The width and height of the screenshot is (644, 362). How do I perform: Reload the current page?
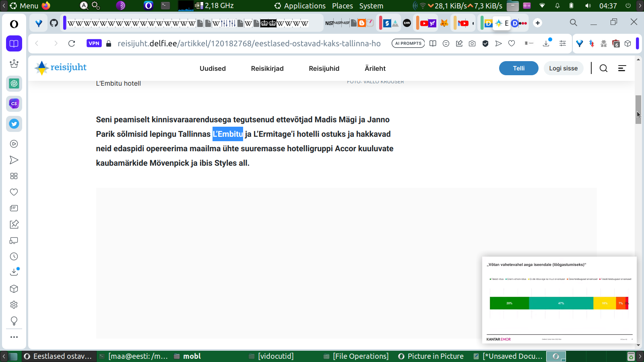72,43
